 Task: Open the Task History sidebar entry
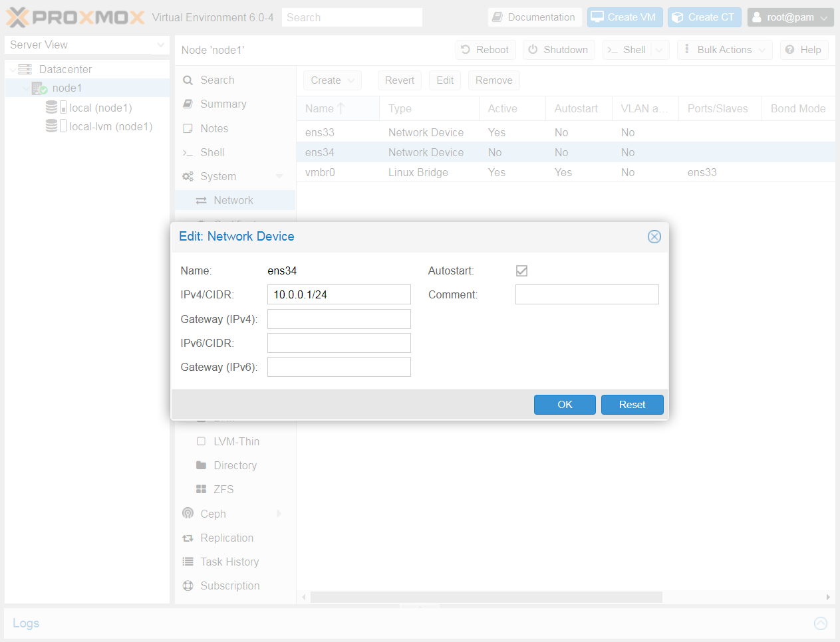(235, 562)
